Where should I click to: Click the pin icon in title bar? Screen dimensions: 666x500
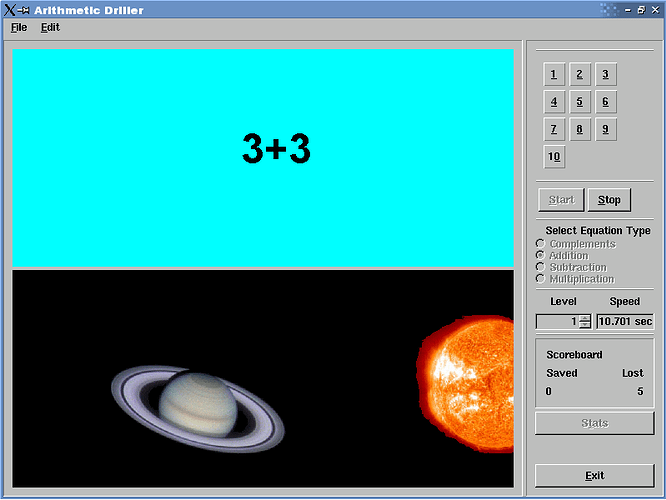point(24,10)
